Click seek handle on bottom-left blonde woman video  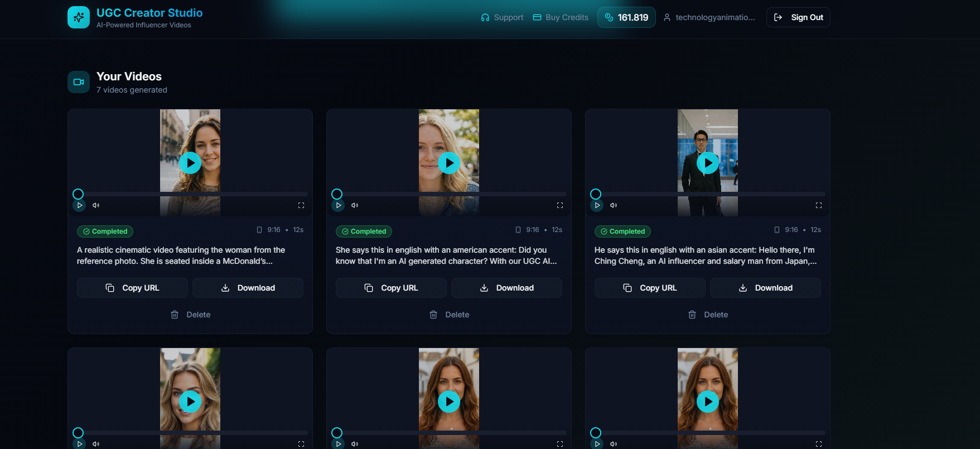click(78, 433)
